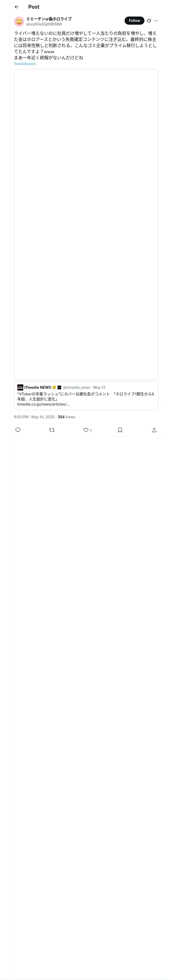Share the post via share icon
This screenshot has height=980, width=172.
tap(154, 430)
